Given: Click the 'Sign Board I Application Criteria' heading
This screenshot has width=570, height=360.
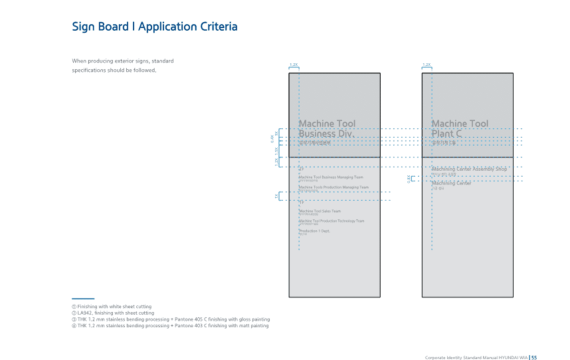Looking at the screenshot, I should click(154, 27).
